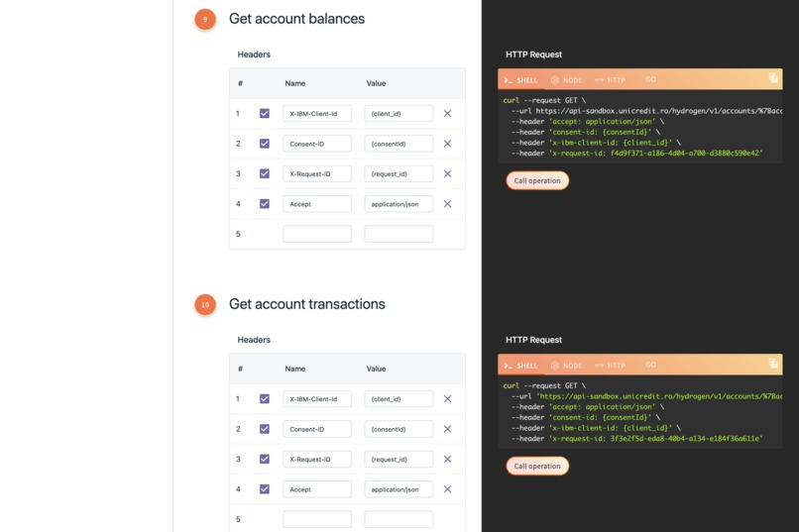
Task: Remove Consent-ID header in Get account balances
Action: tap(447, 144)
